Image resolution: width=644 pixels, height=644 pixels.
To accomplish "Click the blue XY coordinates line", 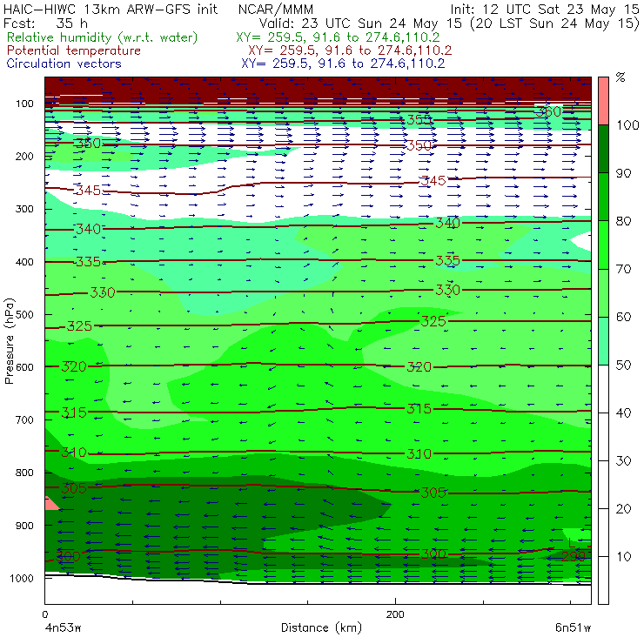I will 343,64.
